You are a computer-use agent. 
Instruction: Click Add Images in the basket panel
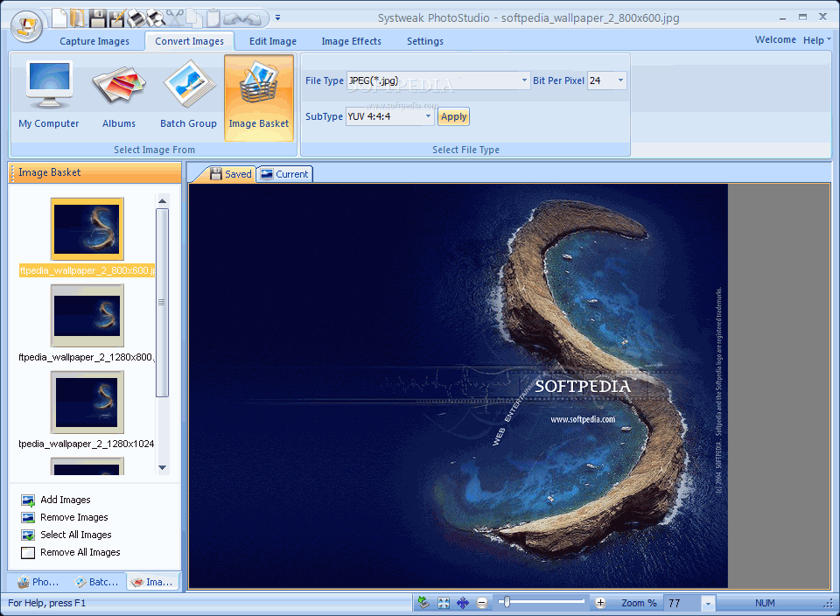click(56, 500)
